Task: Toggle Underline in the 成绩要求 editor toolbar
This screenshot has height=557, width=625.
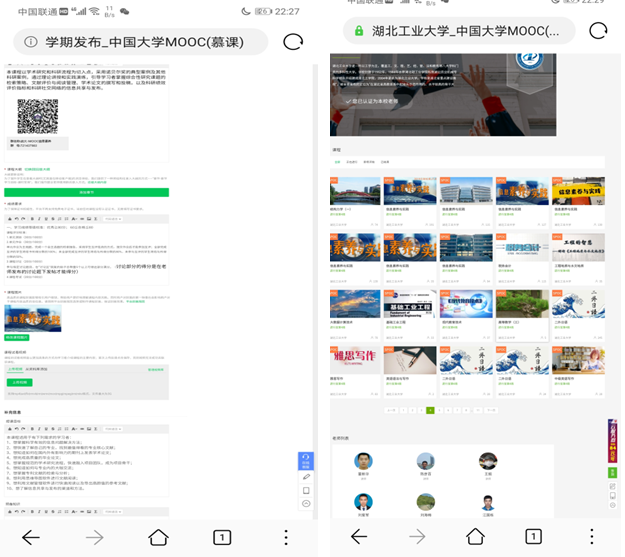Action: pyautogui.click(x=46, y=219)
